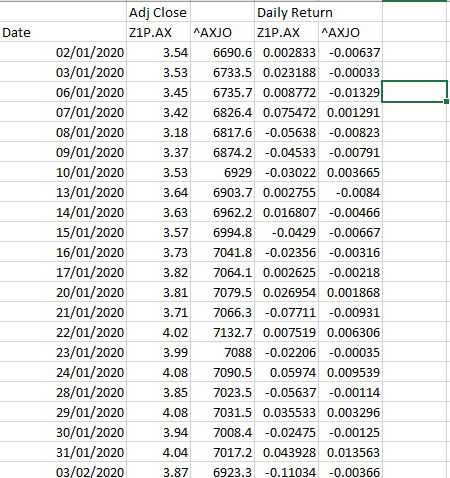Screen dimensions: 450x478
Task: Click Z1P.AX adj close value 3.45
Action: pyautogui.click(x=158, y=92)
